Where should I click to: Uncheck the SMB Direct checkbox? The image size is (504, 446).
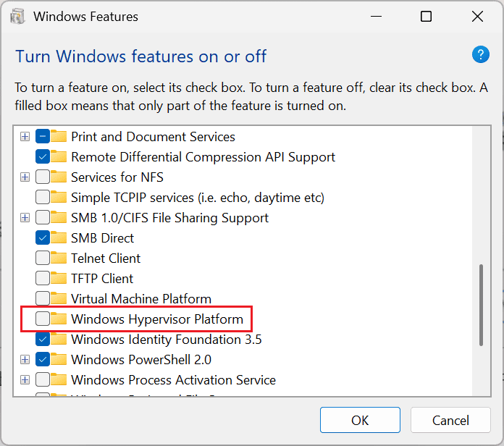pyautogui.click(x=43, y=237)
